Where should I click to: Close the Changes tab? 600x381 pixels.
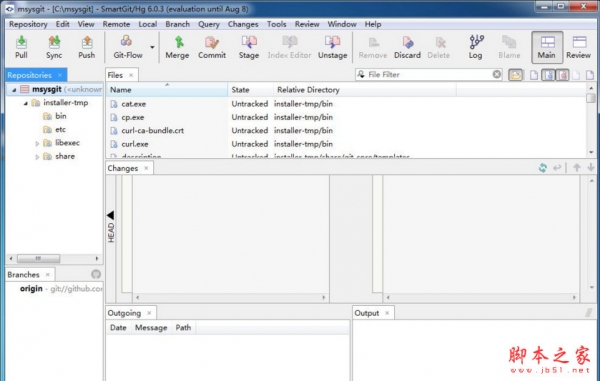146,168
